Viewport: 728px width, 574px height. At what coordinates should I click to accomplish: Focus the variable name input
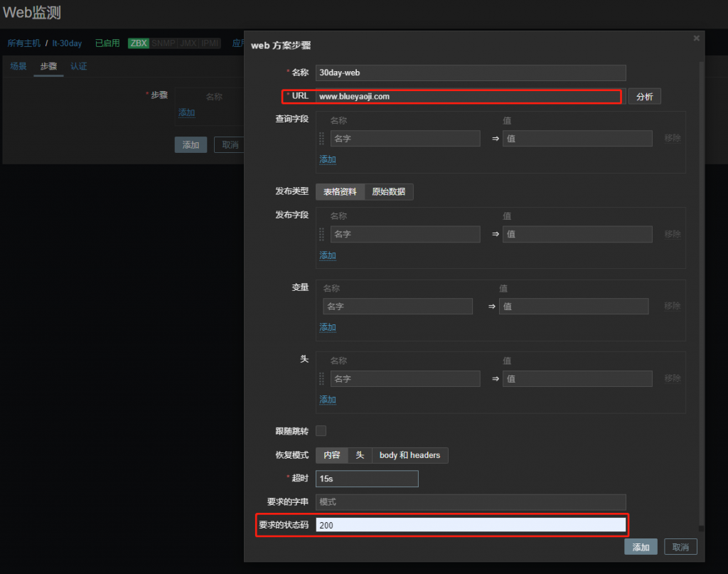(398, 307)
